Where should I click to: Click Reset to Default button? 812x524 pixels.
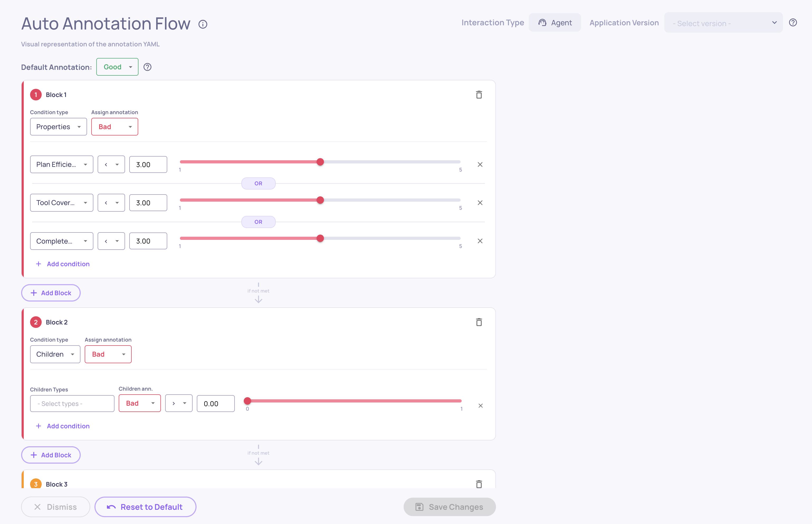[145, 507]
